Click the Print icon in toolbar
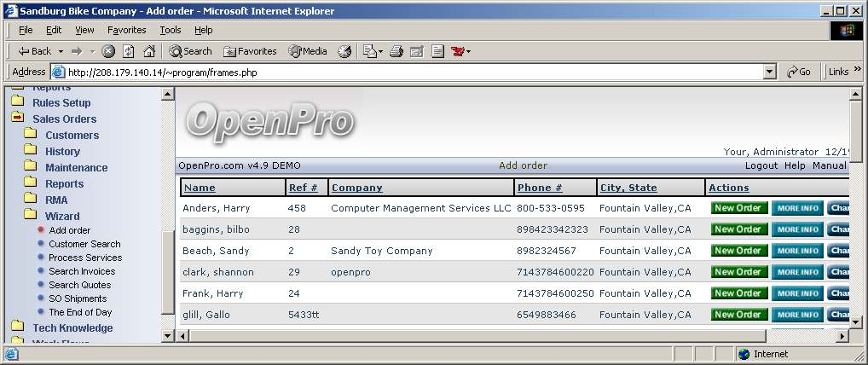 [396, 51]
